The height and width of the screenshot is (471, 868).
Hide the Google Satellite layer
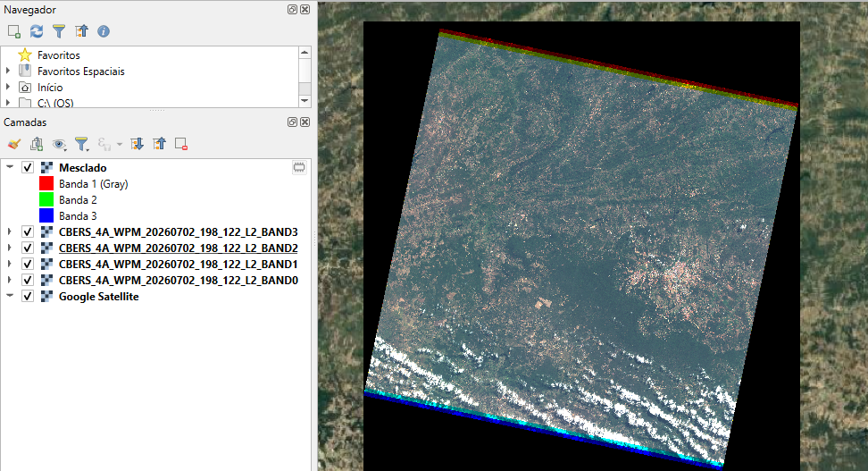[28, 297]
